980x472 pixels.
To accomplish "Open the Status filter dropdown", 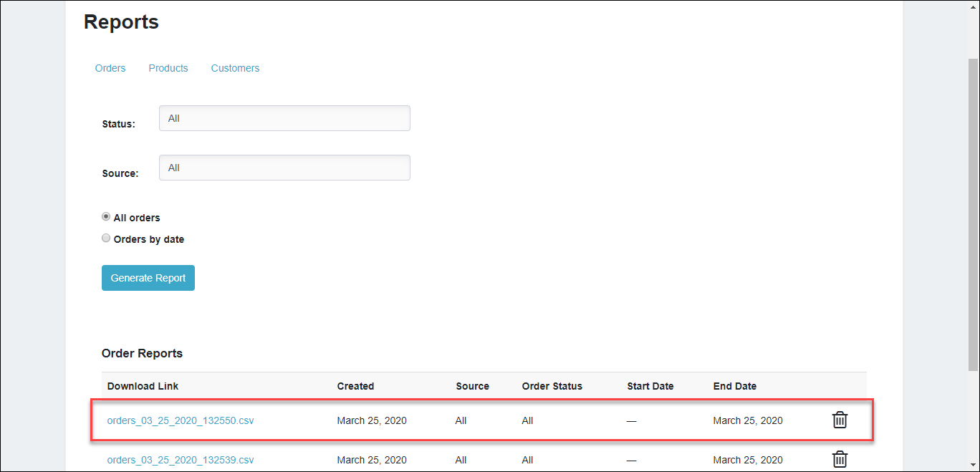I will click(x=284, y=117).
